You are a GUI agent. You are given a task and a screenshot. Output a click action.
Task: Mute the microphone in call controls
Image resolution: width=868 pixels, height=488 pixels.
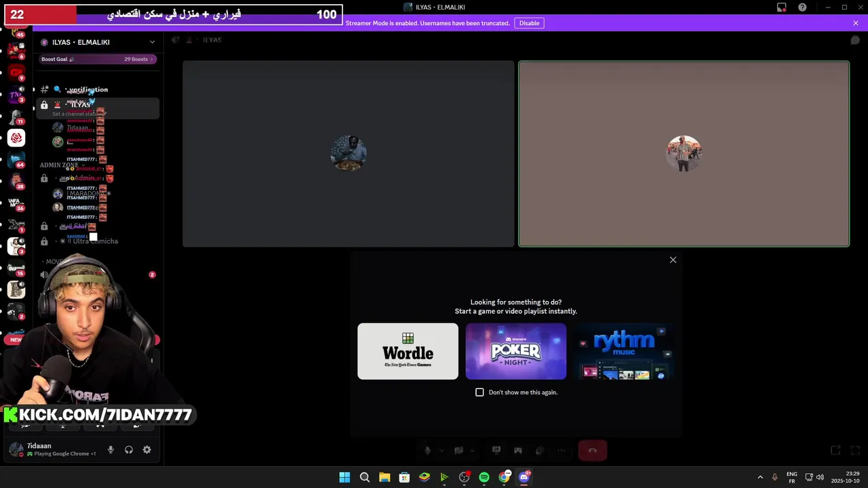(427, 450)
